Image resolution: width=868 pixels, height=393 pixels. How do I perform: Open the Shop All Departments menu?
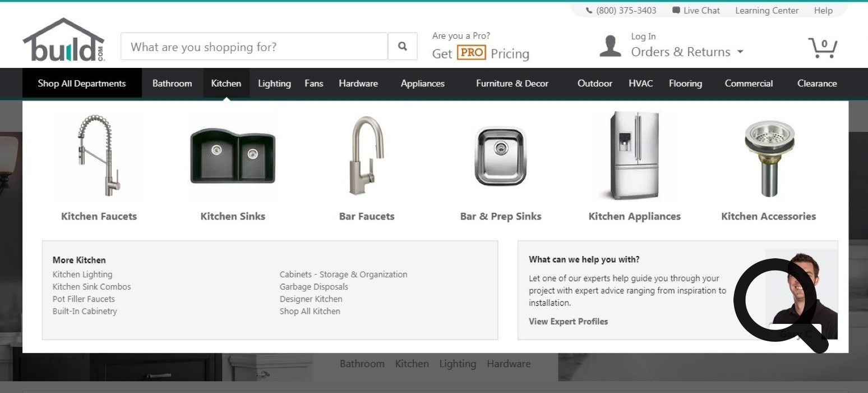point(82,84)
